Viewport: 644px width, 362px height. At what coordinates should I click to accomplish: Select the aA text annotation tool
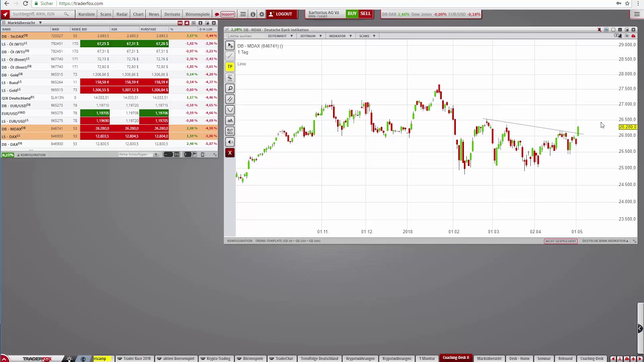pos(230,121)
